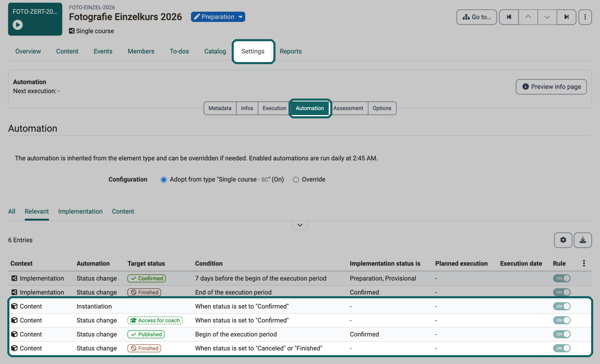This screenshot has width=600, height=364.
Task: Select the Automation settings section
Action: [309, 108]
